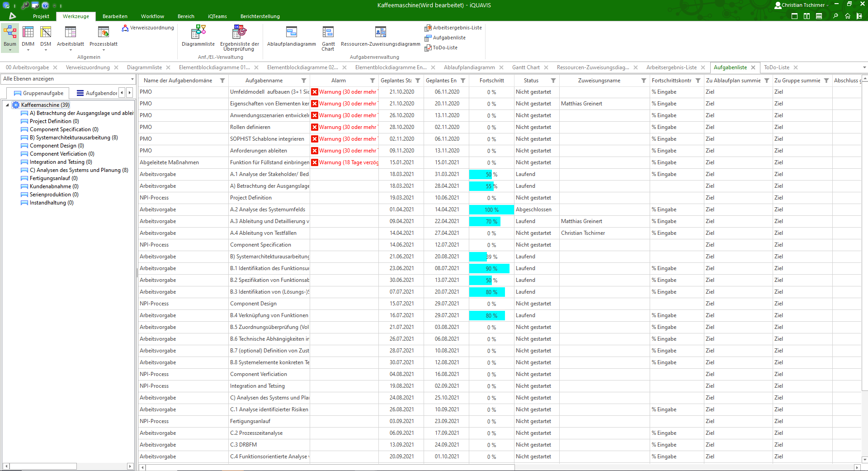The width and height of the screenshot is (868, 471).
Task: Open the Gantt Chart view
Action: (x=328, y=38)
